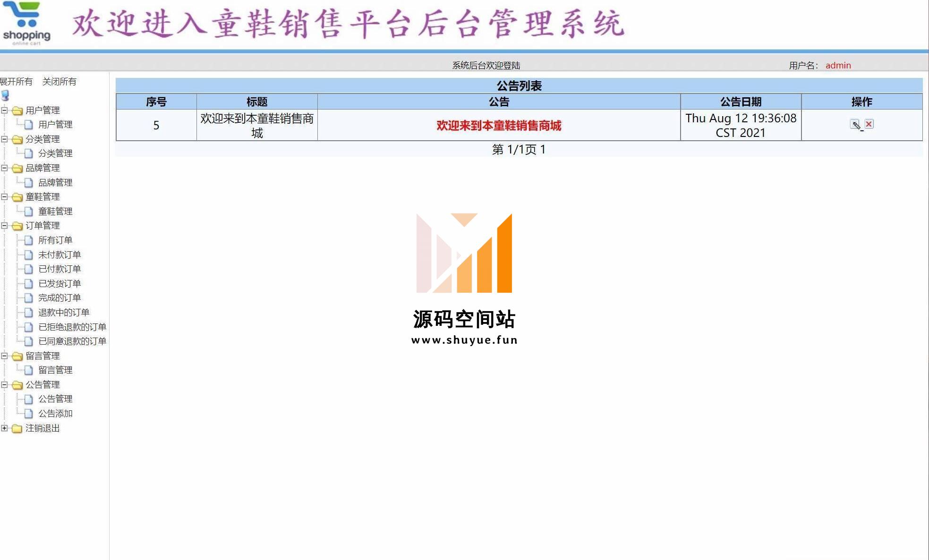Click the folder icon beside 童鞋管理 group
This screenshot has height=560, width=929.
coord(17,197)
